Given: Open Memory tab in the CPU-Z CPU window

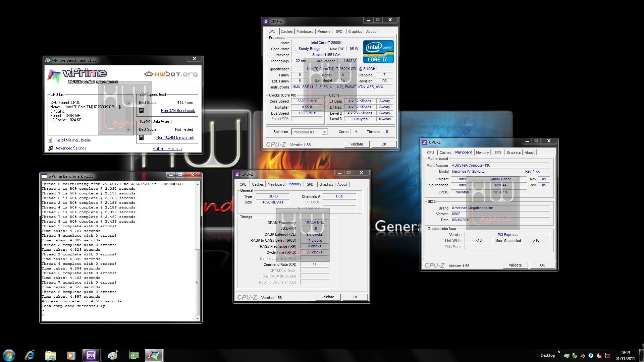Looking at the screenshot, I should point(324,32).
